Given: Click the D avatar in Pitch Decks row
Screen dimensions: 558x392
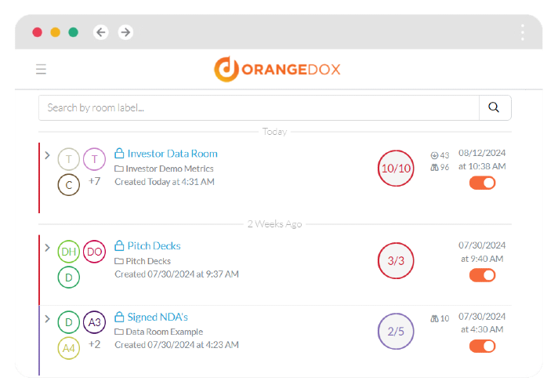Looking at the screenshot, I should pyautogui.click(x=69, y=278).
